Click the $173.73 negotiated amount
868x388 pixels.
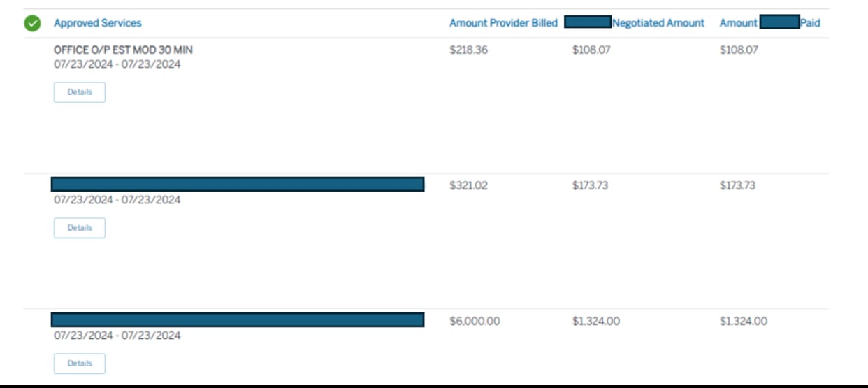pos(591,186)
